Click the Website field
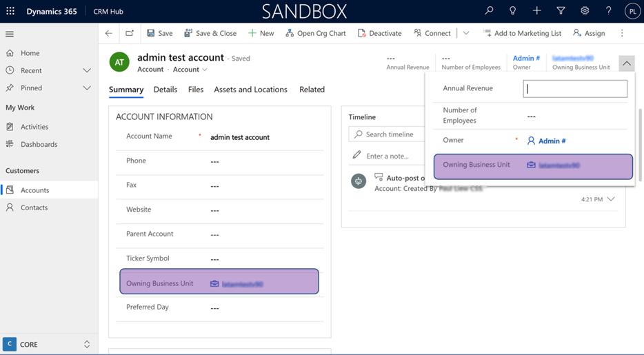 coord(220,210)
